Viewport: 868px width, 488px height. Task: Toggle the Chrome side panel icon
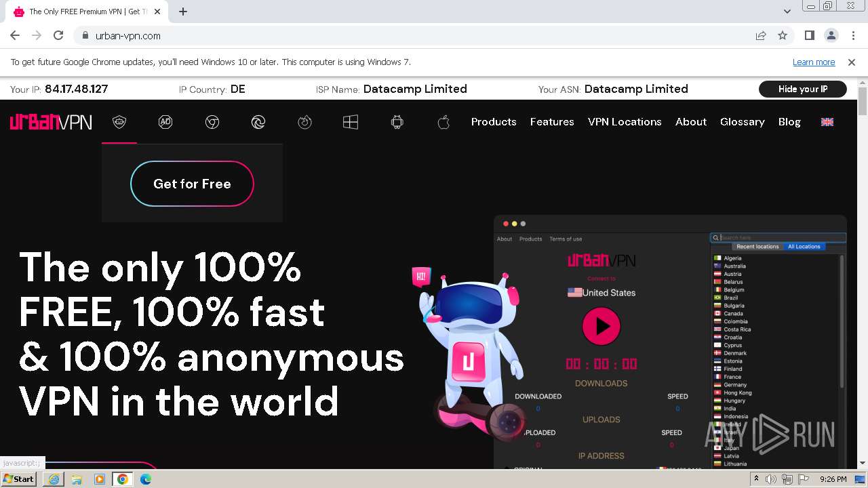coord(810,36)
